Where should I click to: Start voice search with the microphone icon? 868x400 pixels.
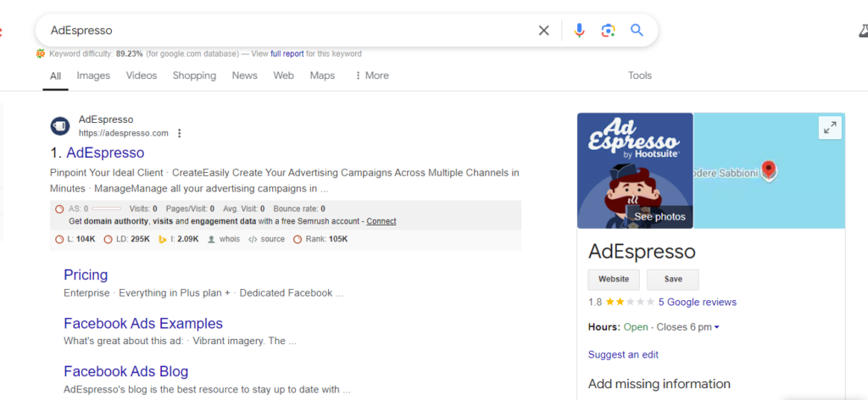coord(580,31)
